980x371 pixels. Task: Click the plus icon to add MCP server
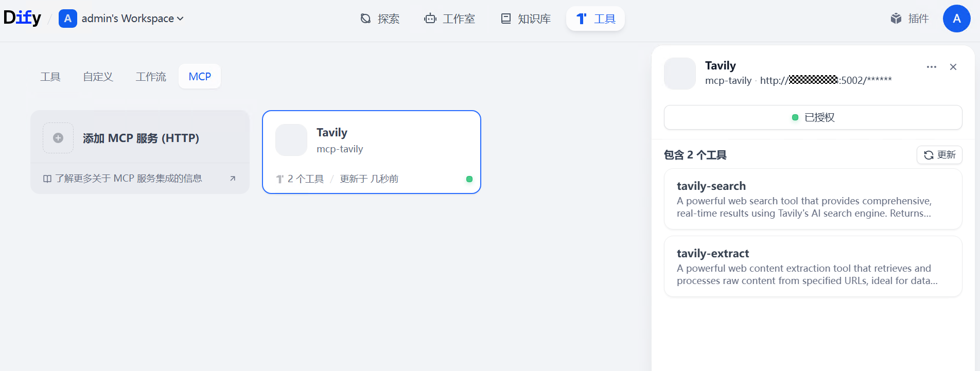[58, 138]
